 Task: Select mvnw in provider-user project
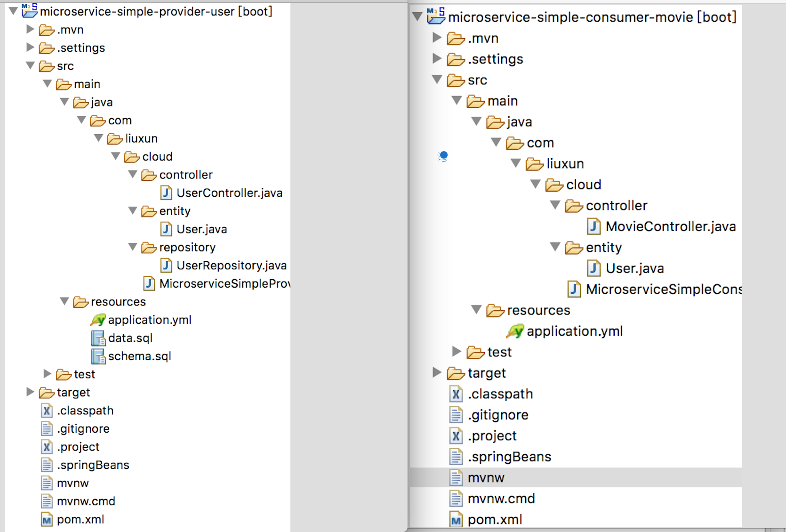73,483
